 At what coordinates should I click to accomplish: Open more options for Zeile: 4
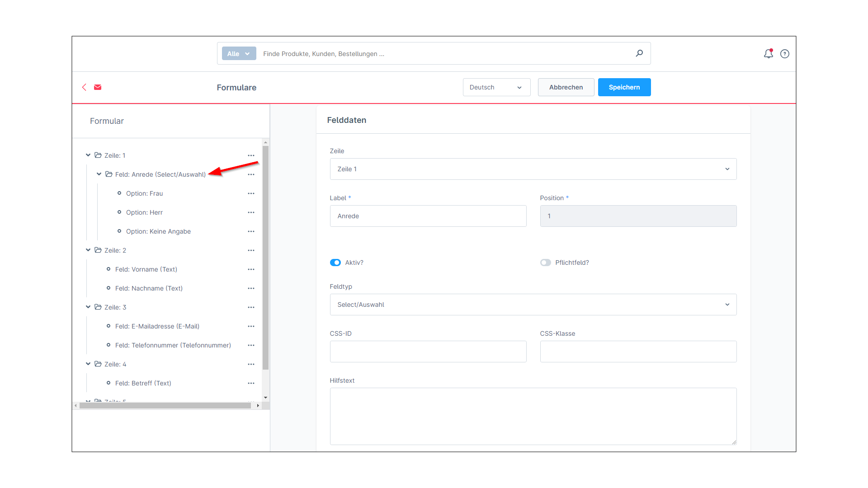(x=251, y=364)
